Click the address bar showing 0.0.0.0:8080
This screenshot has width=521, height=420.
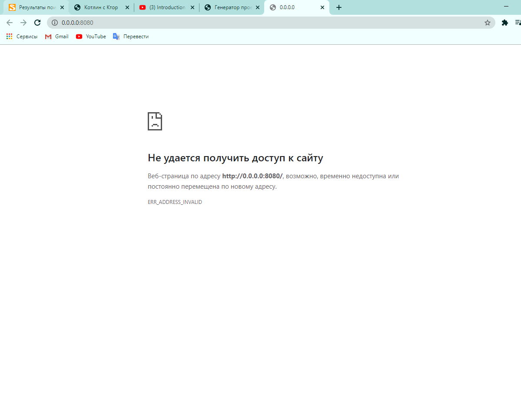(271, 23)
